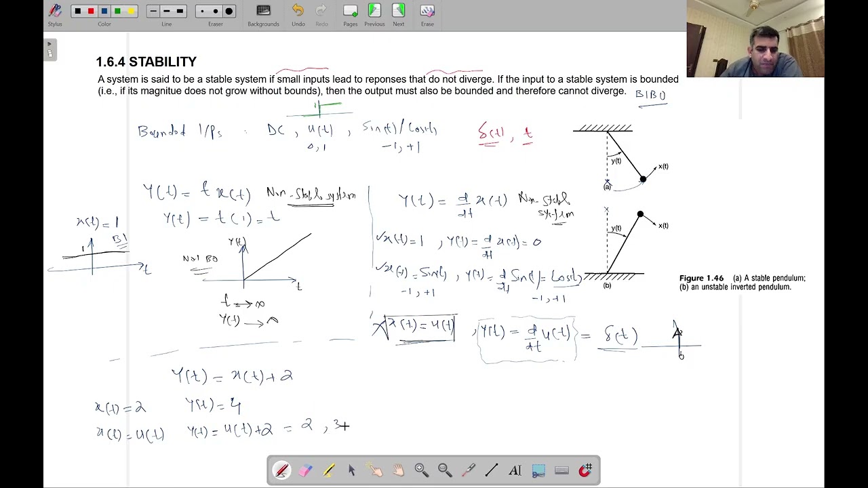Select the yellow pen color
This screenshot has height=488, width=868.
[131, 12]
